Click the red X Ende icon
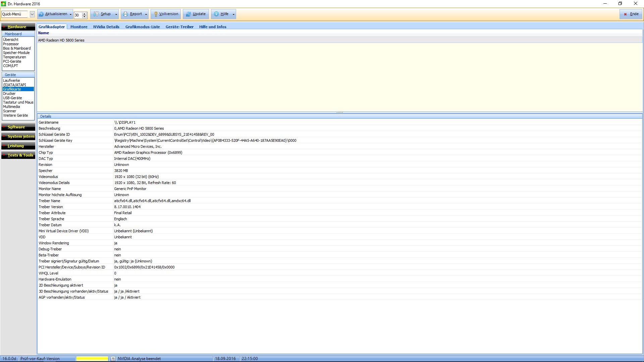Screen dimensions: 644x362 (625, 14)
